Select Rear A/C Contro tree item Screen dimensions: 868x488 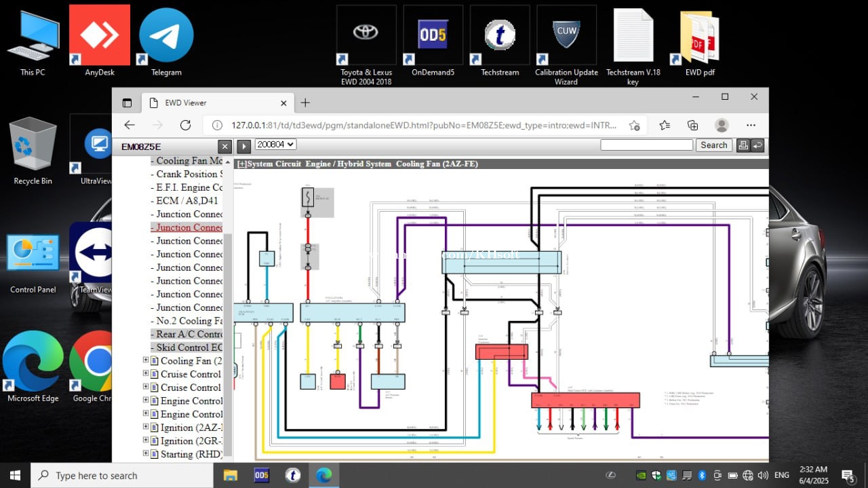[x=186, y=334]
